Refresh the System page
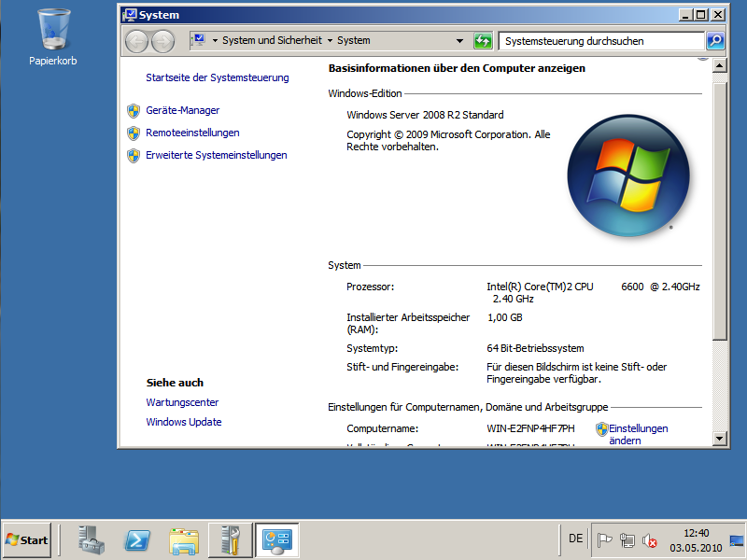The height and width of the screenshot is (560, 747). [x=483, y=41]
